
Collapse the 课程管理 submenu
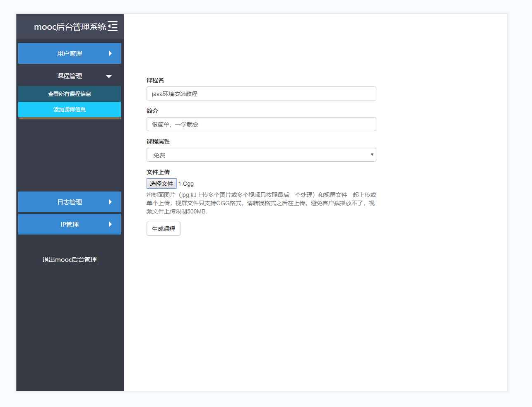coord(69,76)
